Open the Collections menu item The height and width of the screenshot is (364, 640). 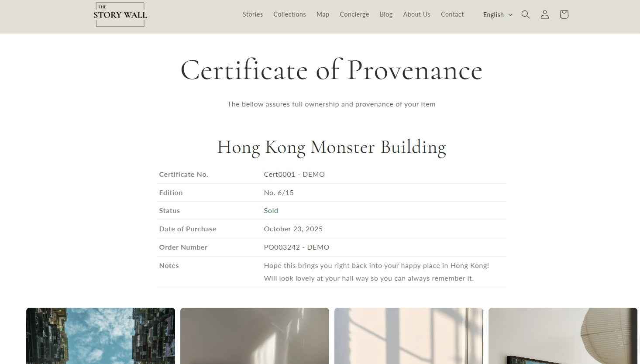(x=289, y=14)
